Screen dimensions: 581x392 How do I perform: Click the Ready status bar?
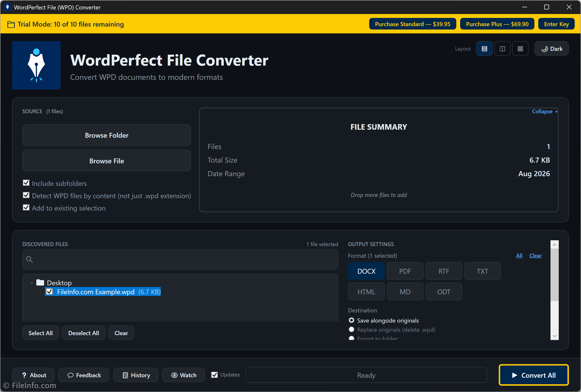(366, 375)
